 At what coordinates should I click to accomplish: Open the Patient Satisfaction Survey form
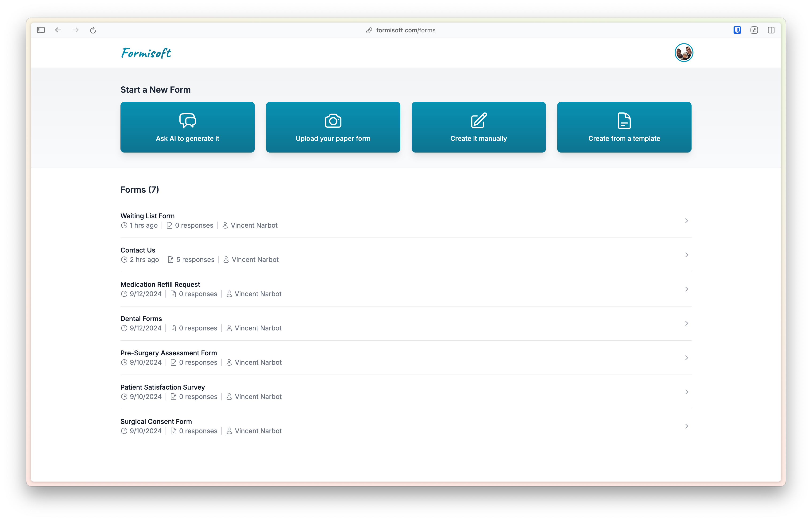162,387
